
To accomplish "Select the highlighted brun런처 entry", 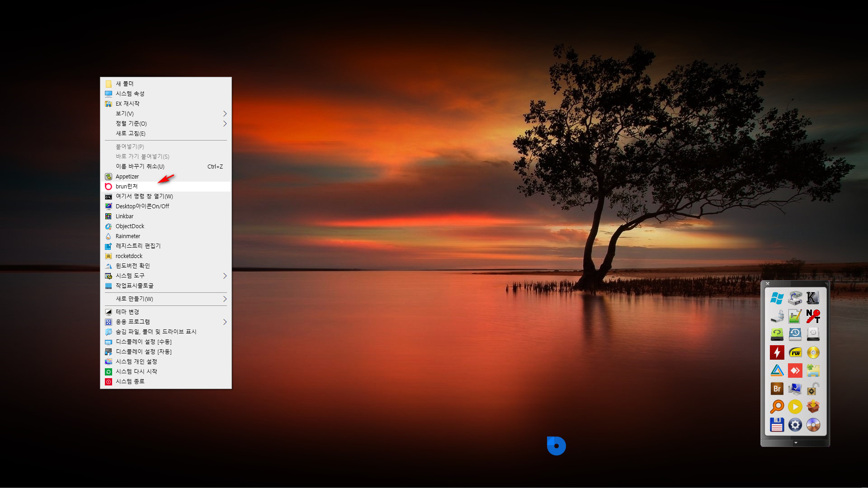I will point(166,186).
